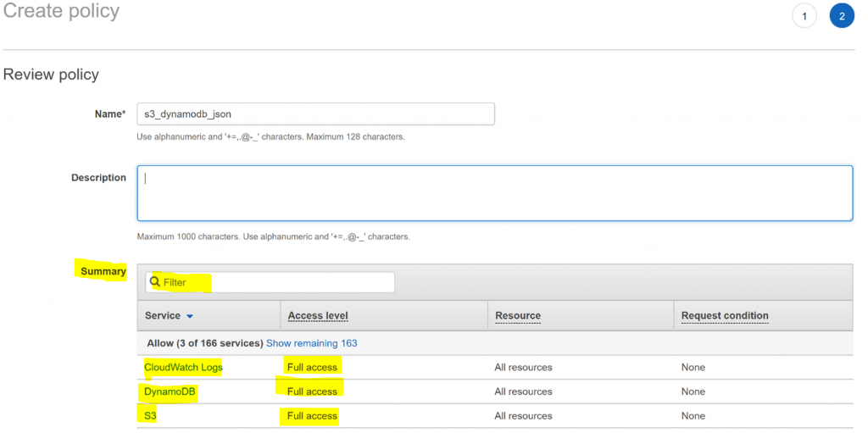Open the CloudWatch Logs service link
868x433 pixels.
183,367
